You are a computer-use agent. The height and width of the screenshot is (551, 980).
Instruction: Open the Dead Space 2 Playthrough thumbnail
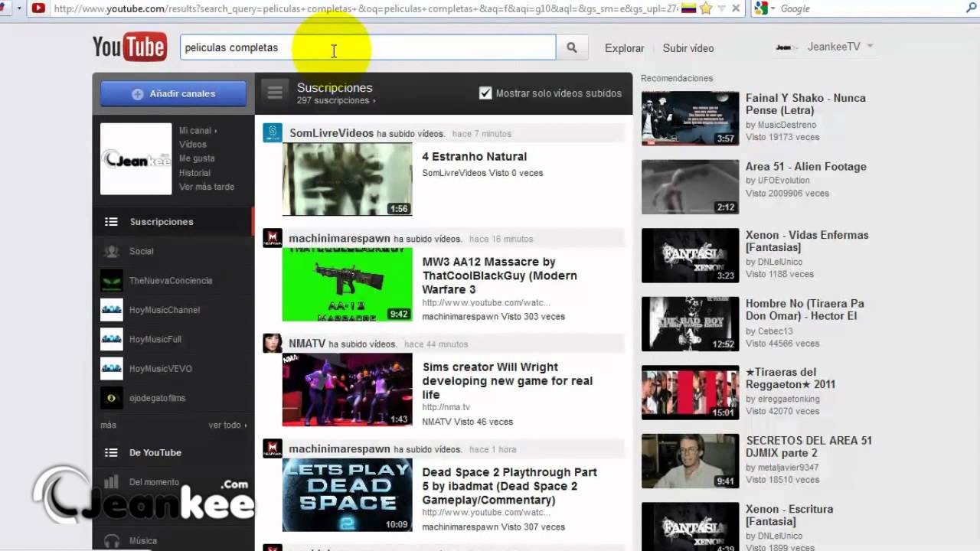(x=347, y=494)
